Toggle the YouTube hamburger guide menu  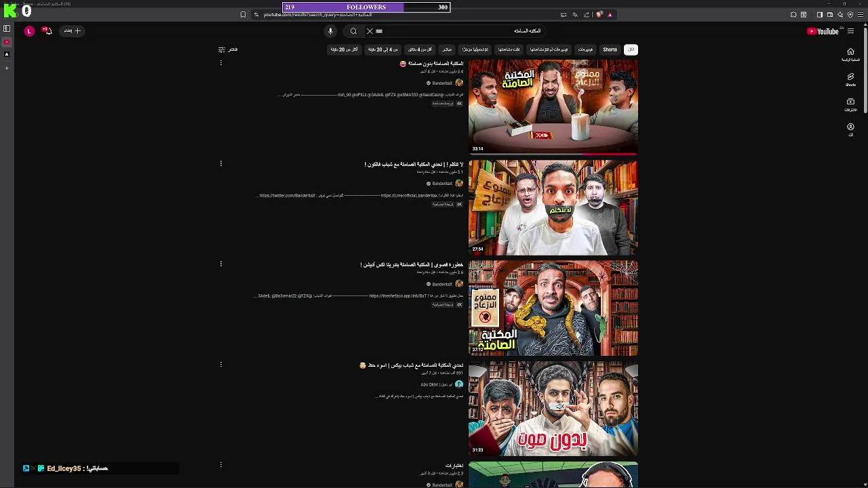[850, 31]
